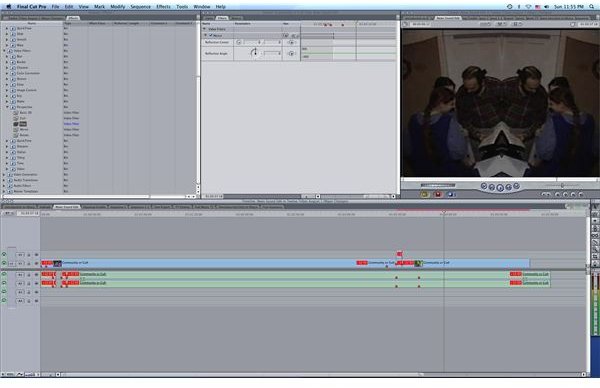Expand the Audio Transitions bin
Viewport: 600px width, 388px height.
pyautogui.click(x=4, y=180)
